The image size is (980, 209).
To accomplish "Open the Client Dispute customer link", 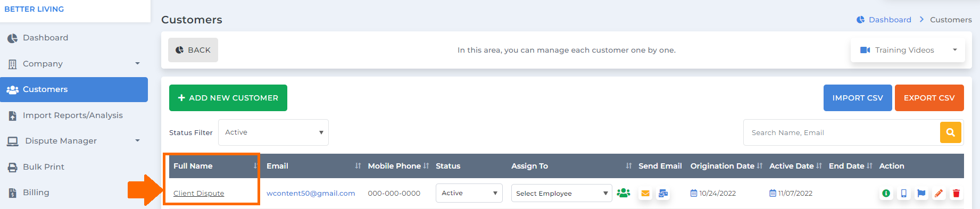I will (x=198, y=194).
